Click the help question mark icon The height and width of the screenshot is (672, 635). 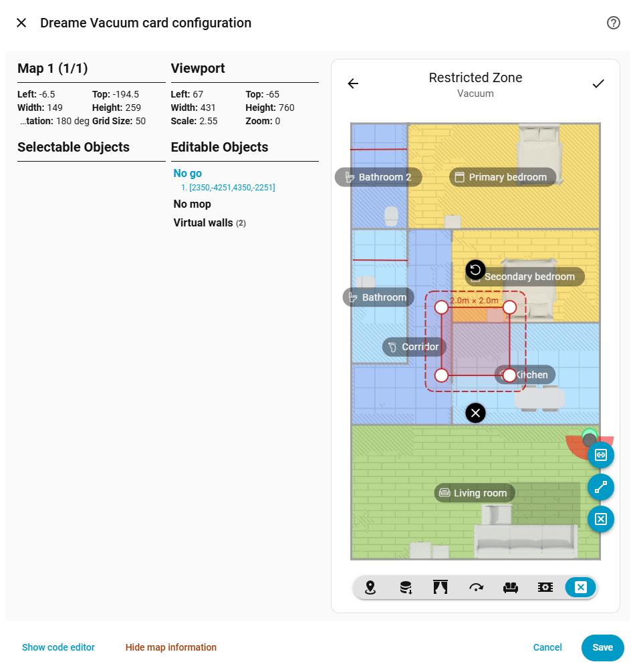[613, 23]
